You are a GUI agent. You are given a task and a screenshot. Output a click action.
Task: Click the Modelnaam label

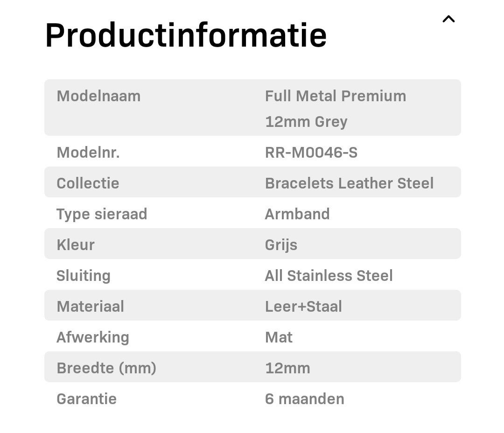(98, 96)
